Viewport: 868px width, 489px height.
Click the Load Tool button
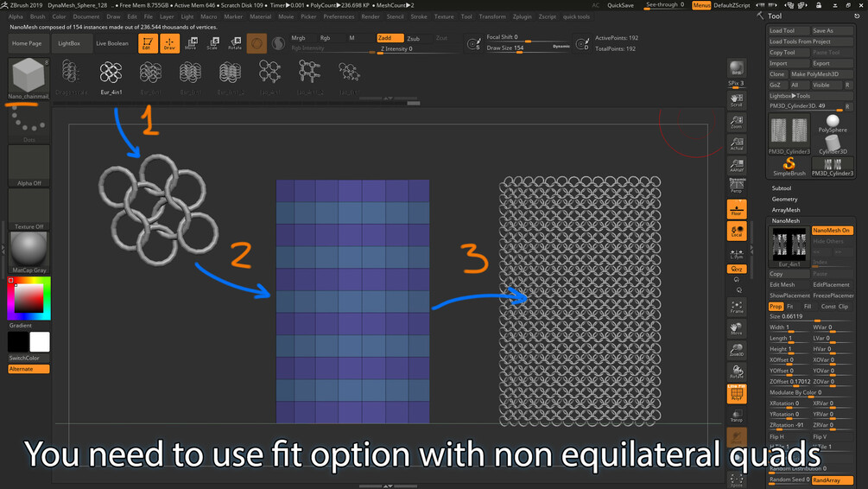point(789,31)
